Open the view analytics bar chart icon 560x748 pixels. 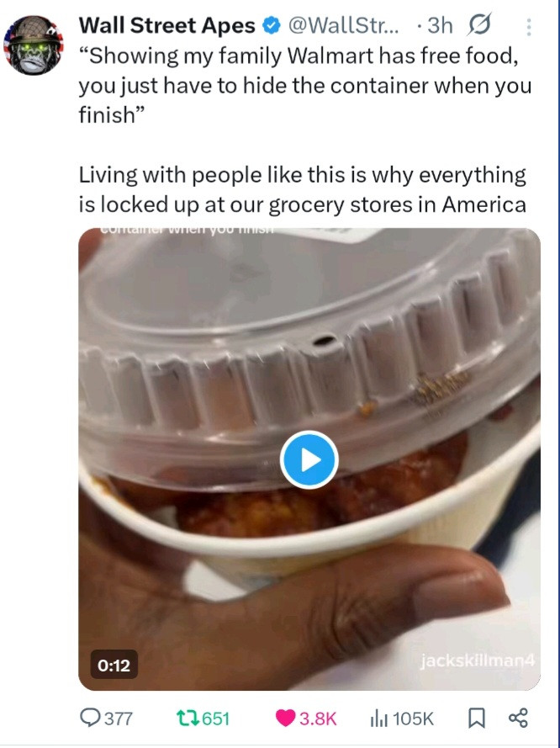pos(379,719)
